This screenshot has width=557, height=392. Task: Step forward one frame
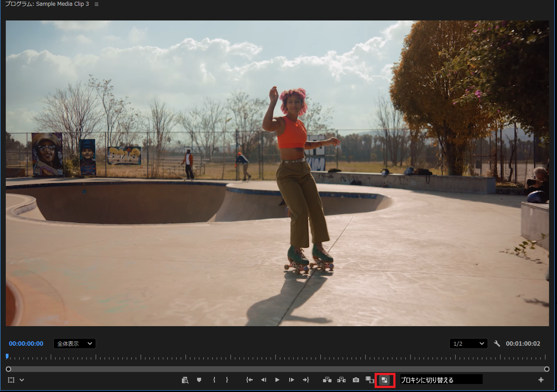coord(291,380)
